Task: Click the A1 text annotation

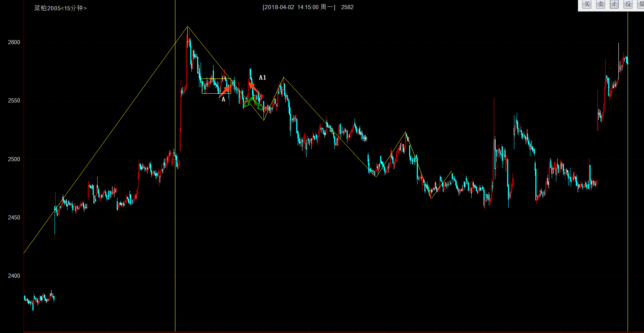Action: 262,78
